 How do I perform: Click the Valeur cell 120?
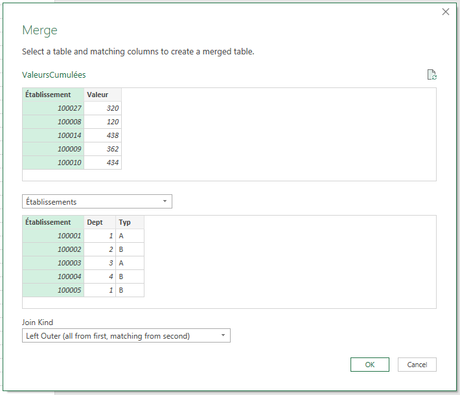pos(103,122)
